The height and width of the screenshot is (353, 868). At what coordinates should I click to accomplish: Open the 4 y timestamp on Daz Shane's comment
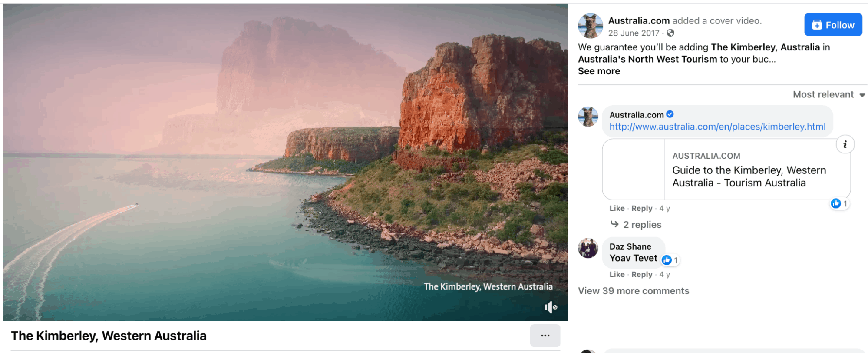point(664,274)
